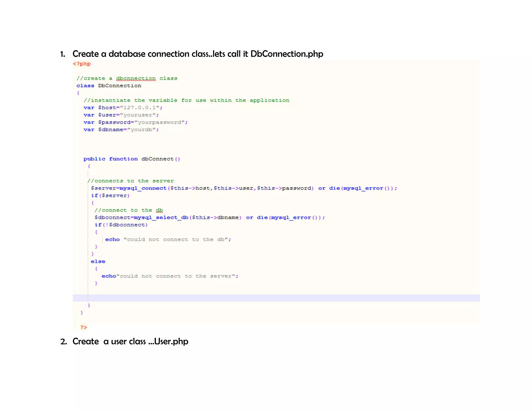Image resolution: width=532 pixels, height=411 pixels.
Task: Click the line 'var $password="yourpassword";'
Action: (x=136, y=122)
